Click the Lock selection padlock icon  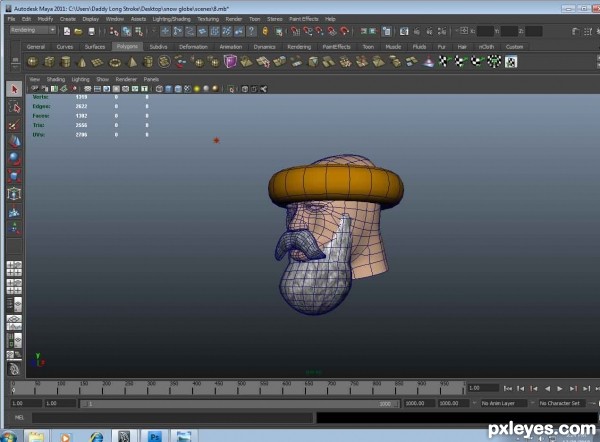[265, 31]
